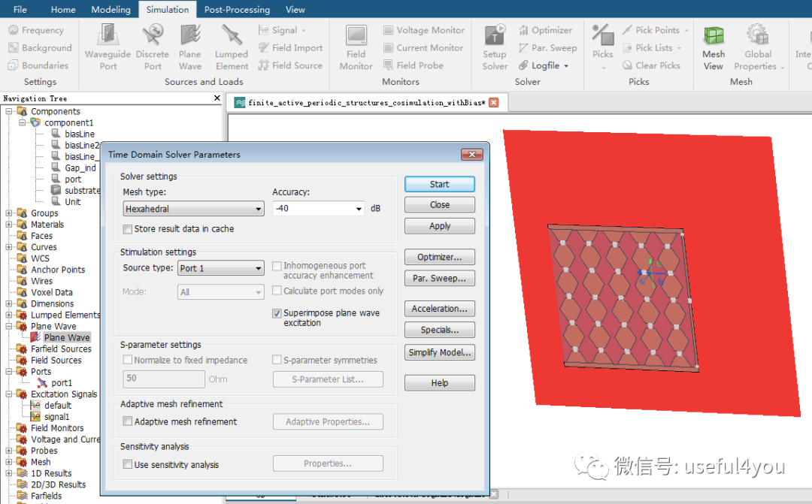Open Specials settings
This screenshot has height=504, width=812.
click(440, 330)
